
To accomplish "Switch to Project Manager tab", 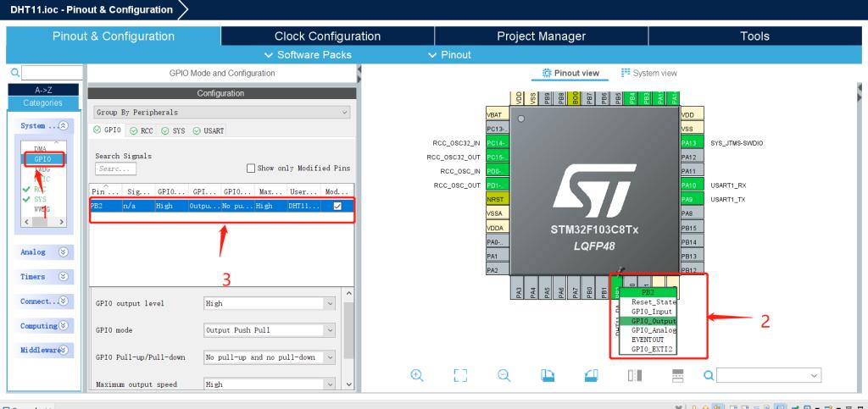I will point(541,36).
